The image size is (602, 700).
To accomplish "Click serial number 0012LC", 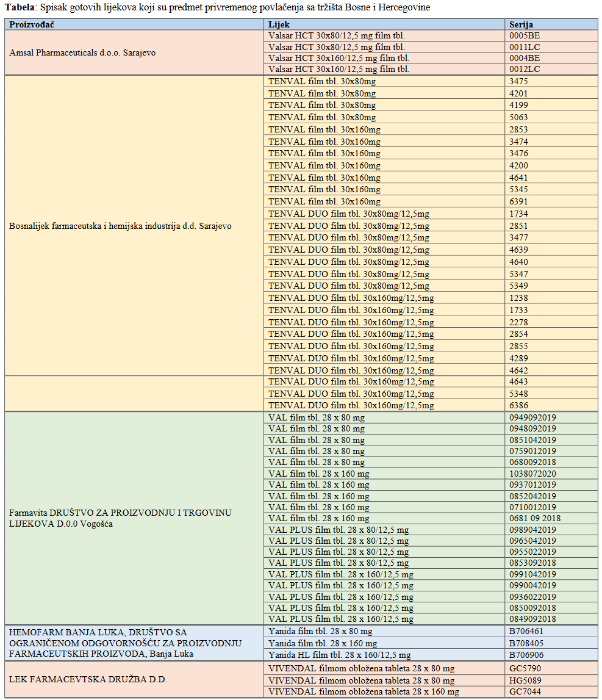I will (x=525, y=69).
